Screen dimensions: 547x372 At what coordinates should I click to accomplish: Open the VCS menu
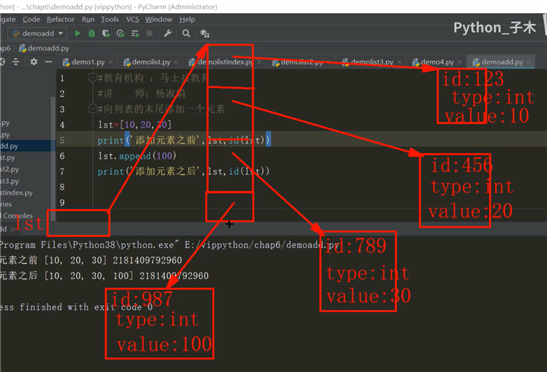click(132, 20)
